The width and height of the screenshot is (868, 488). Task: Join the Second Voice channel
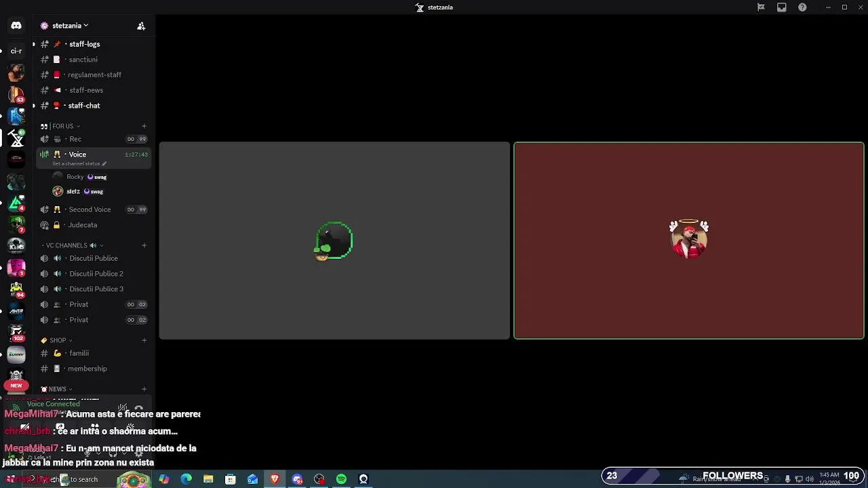(x=94, y=209)
